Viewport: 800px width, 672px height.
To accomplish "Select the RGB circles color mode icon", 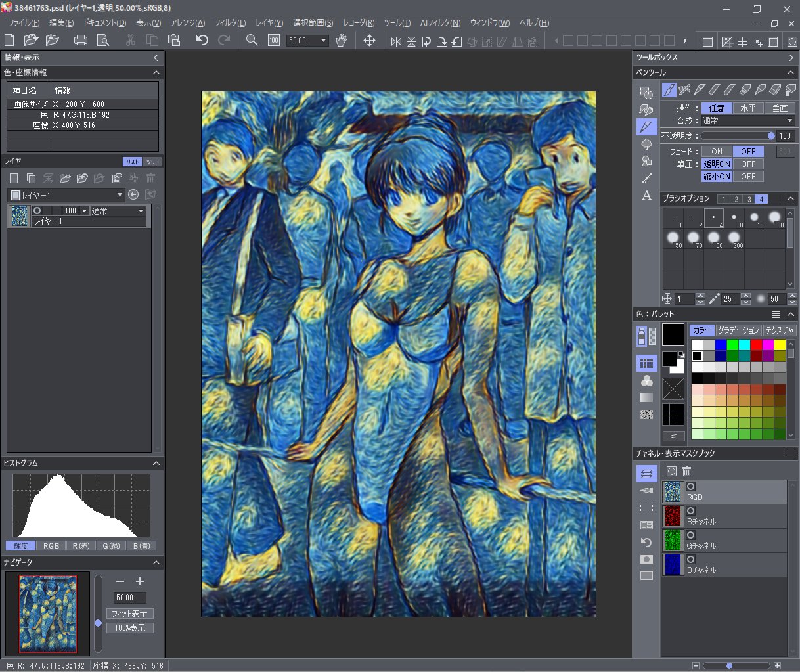I will click(x=647, y=381).
